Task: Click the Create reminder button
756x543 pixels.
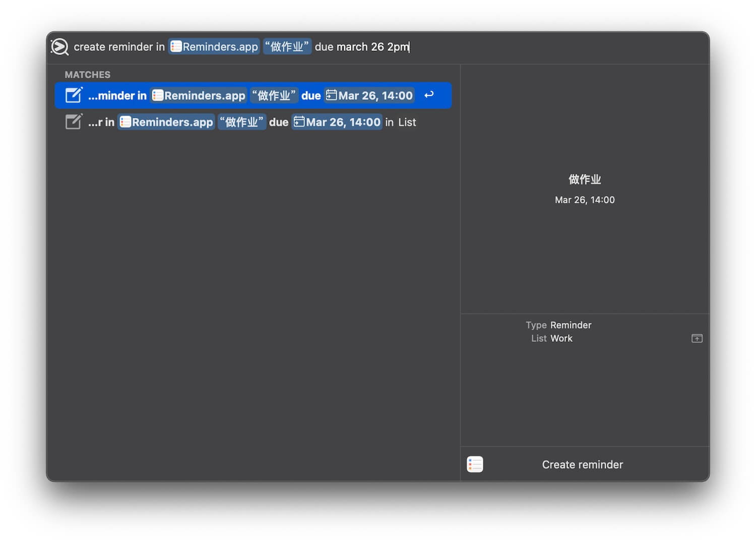Action: pos(582,465)
